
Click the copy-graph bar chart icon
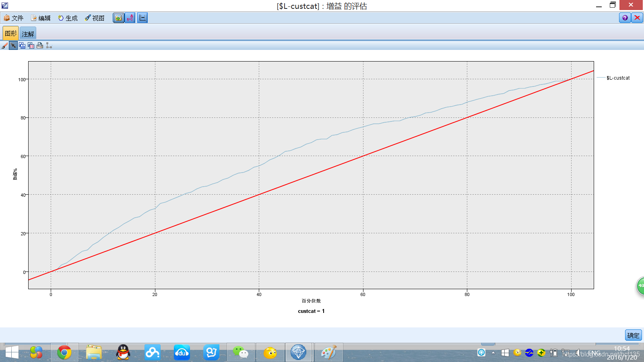[22, 45]
